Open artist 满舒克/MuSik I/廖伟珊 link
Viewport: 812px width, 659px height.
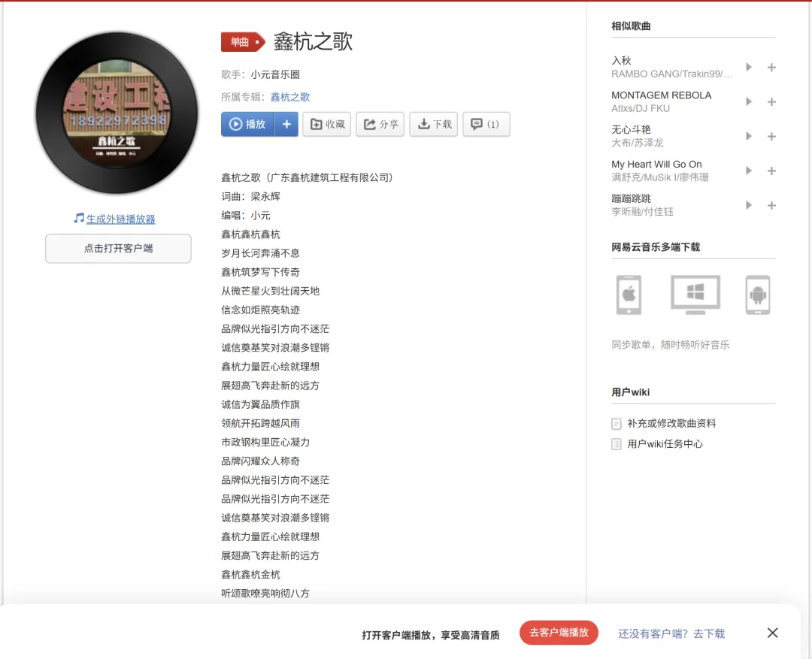click(x=660, y=177)
